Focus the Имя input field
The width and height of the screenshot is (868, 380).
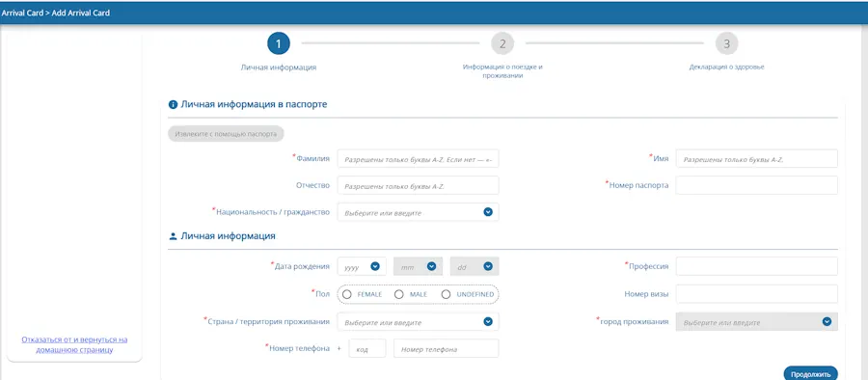click(x=757, y=158)
